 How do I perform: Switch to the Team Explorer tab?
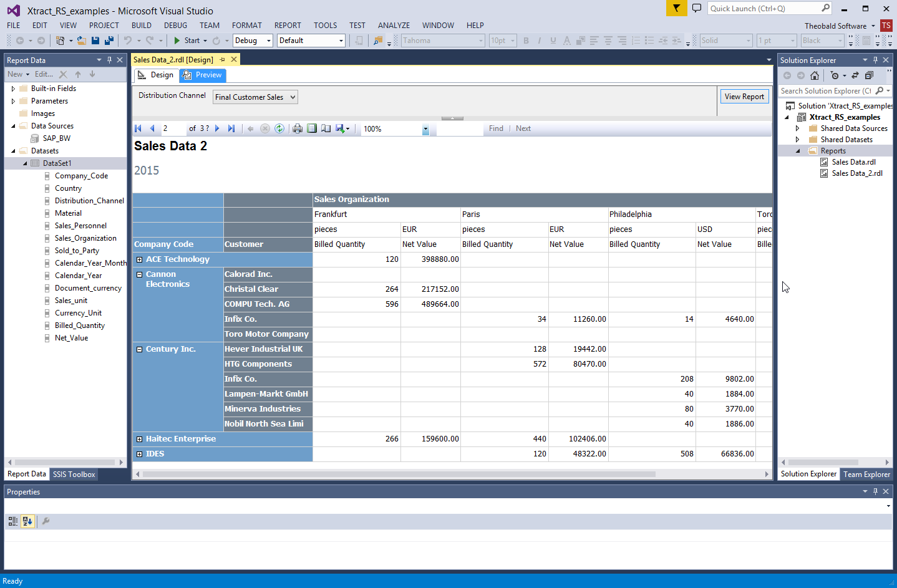tap(866, 475)
